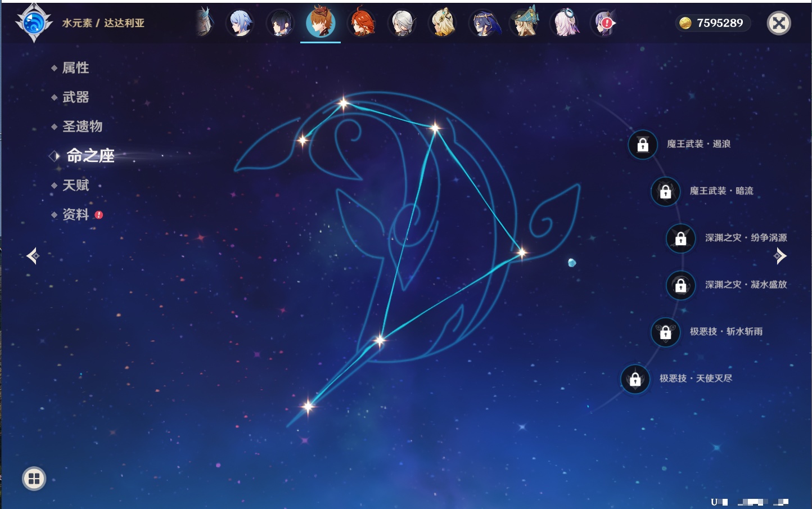This screenshot has height=509, width=812.
Task: Select the light-blue-haired character portrait
Action: pos(240,24)
